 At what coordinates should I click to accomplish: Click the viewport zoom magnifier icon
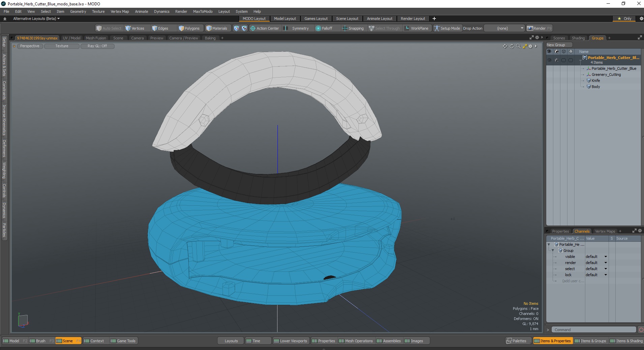518,46
